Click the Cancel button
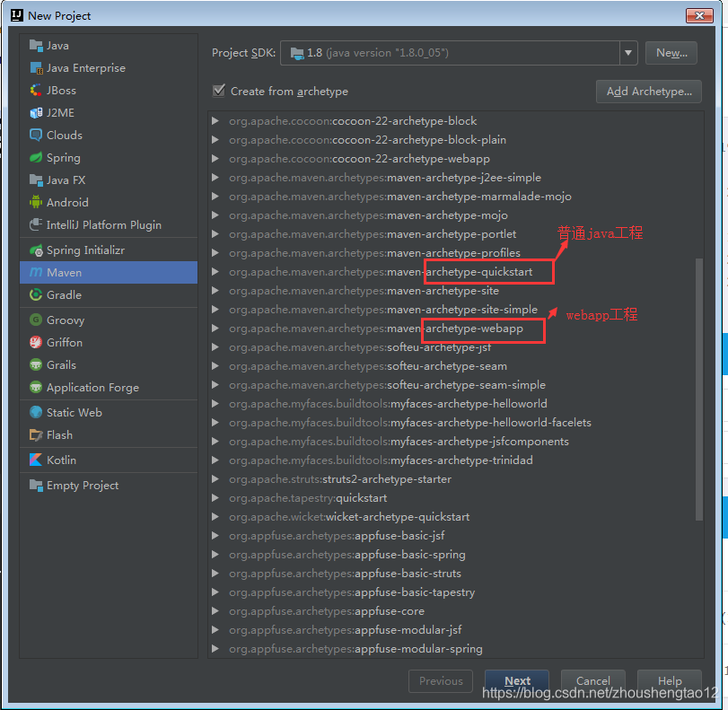This screenshot has width=728, height=710. pyautogui.click(x=592, y=680)
